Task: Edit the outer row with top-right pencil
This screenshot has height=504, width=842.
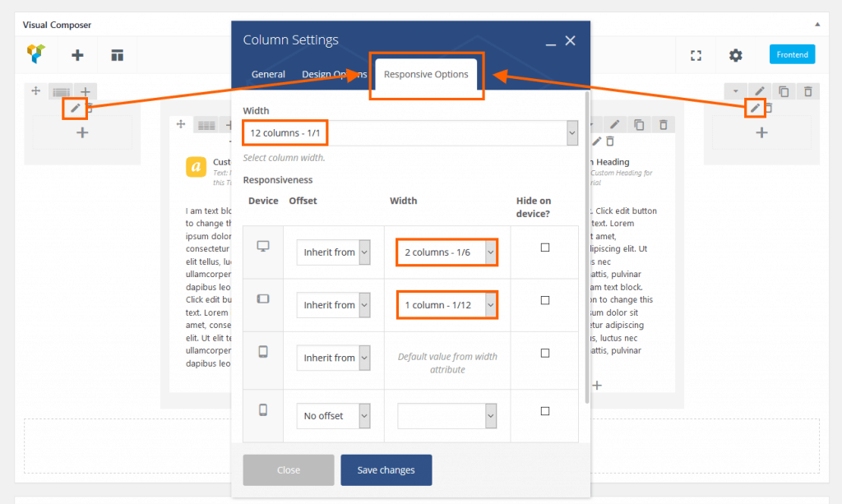Action: point(759,91)
